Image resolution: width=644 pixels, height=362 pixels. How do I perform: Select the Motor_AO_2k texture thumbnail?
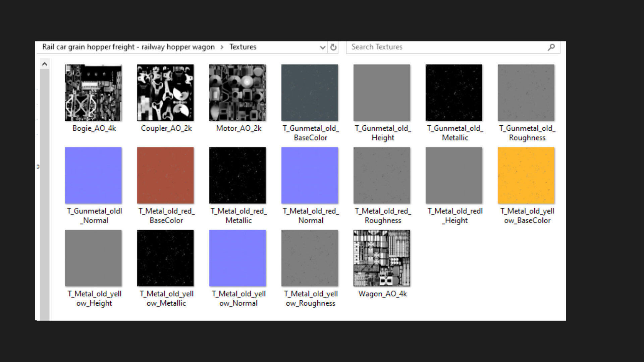[237, 93]
